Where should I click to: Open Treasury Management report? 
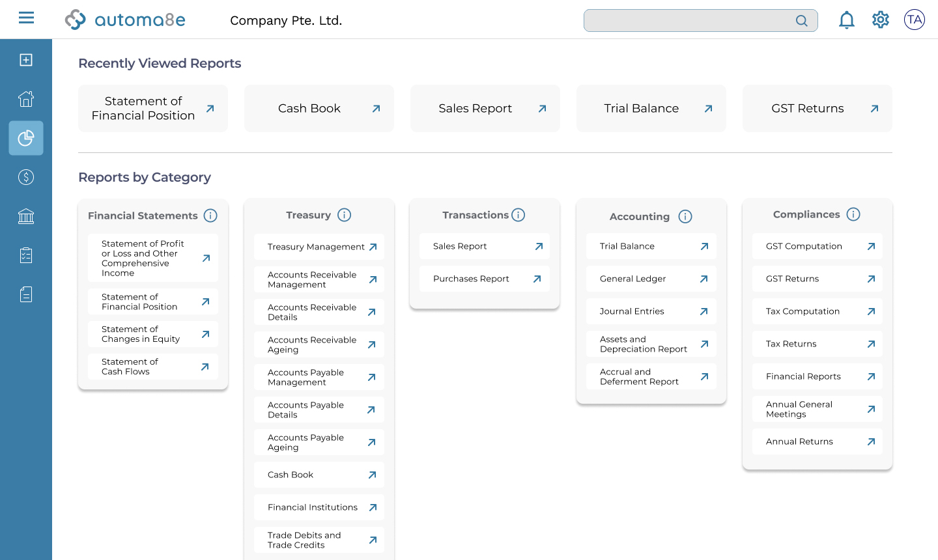coord(319,247)
